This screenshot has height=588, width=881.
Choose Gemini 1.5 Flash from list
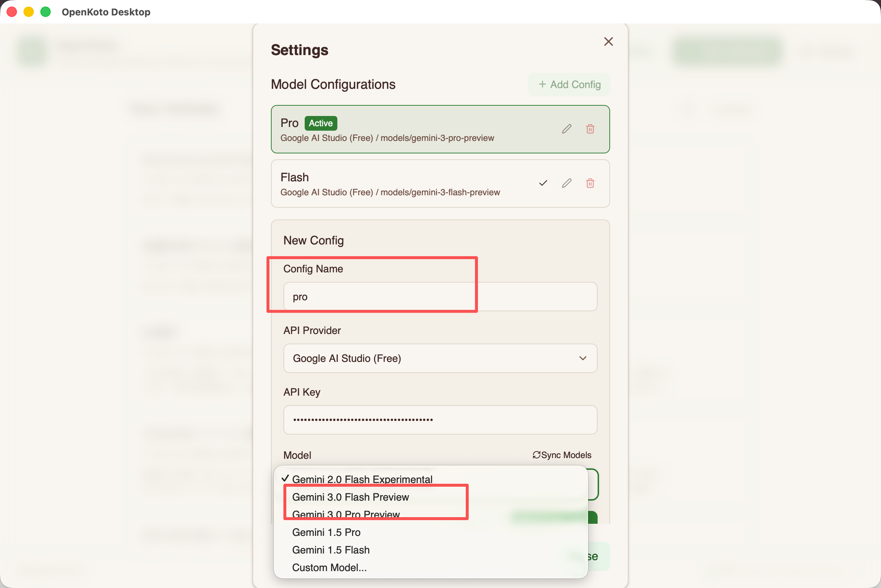click(330, 550)
